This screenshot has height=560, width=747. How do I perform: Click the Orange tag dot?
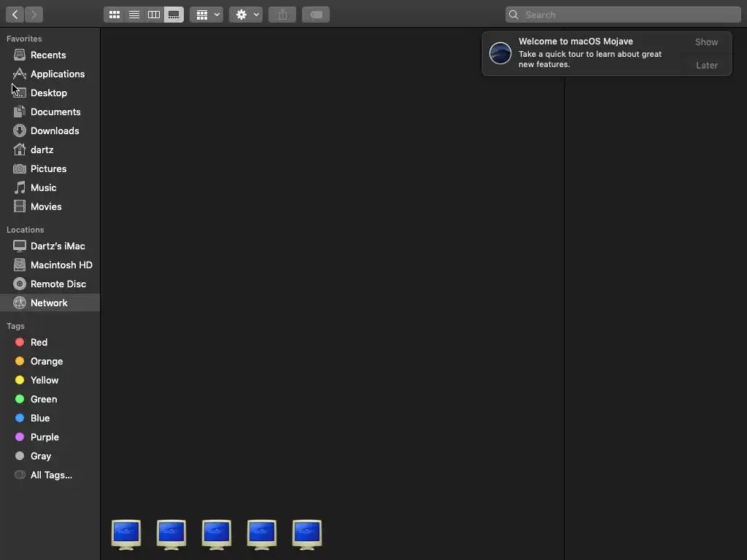pyautogui.click(x=20, y=361)
